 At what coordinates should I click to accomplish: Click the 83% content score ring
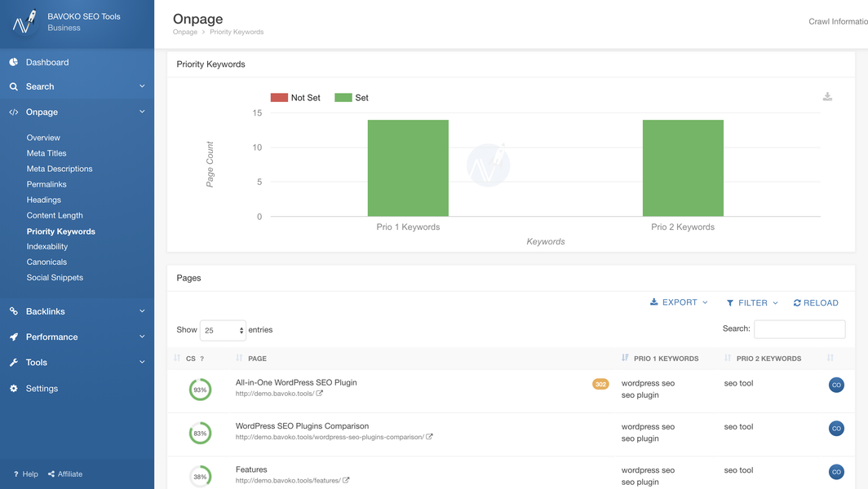[200, 433]
